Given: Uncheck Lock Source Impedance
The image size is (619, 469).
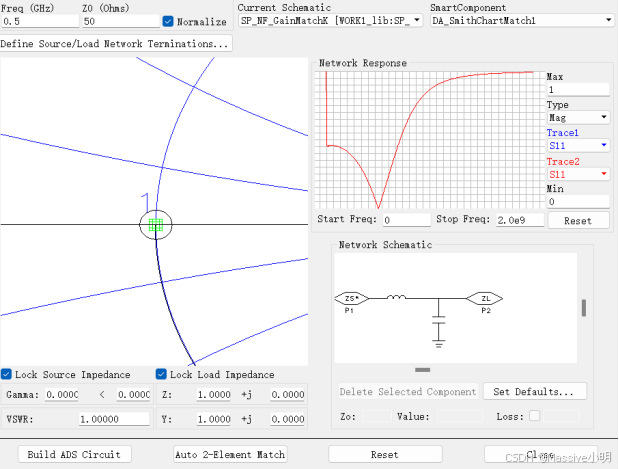Looking at the screenshot, I should click(x=6, y=374).
